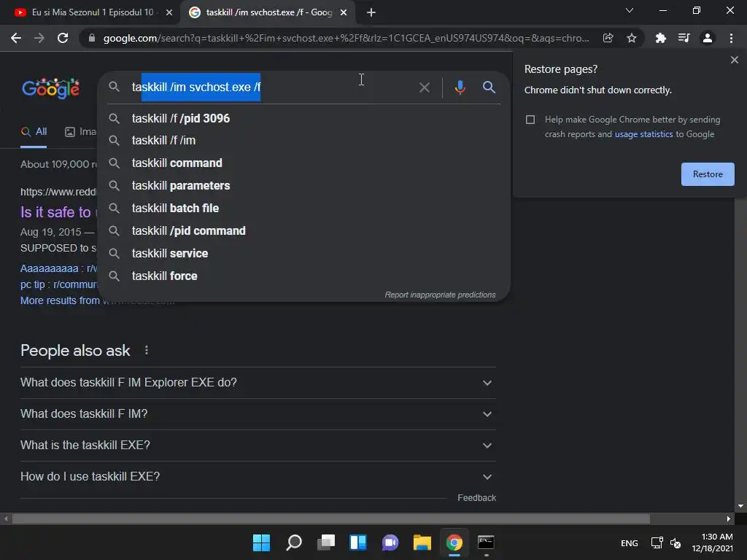The image size is (747, 560).
Task: Choose suggestion taskkill /f /im
Action: (x=303, y=141)
